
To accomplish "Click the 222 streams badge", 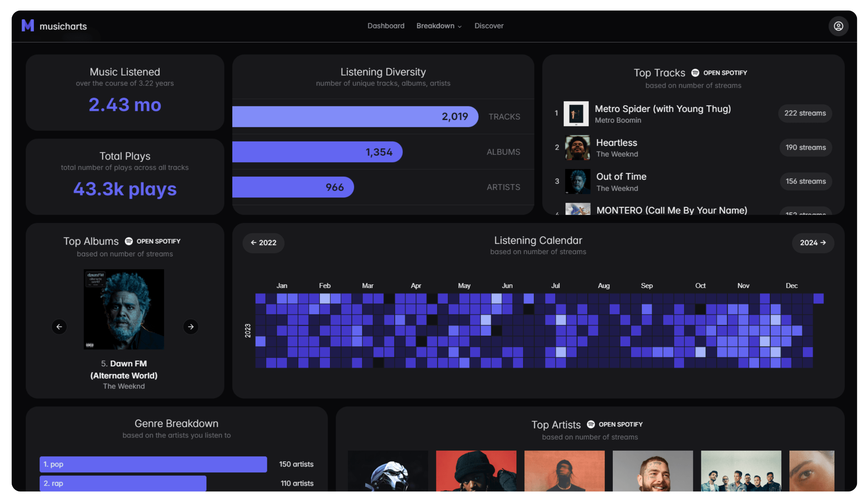I will coord(805,113).
